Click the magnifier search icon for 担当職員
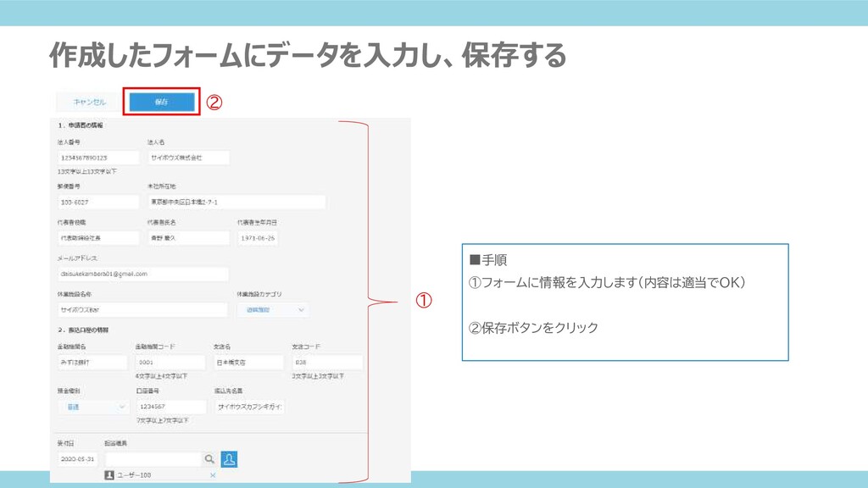Screen dimensions: 868x488 point(209,459)
